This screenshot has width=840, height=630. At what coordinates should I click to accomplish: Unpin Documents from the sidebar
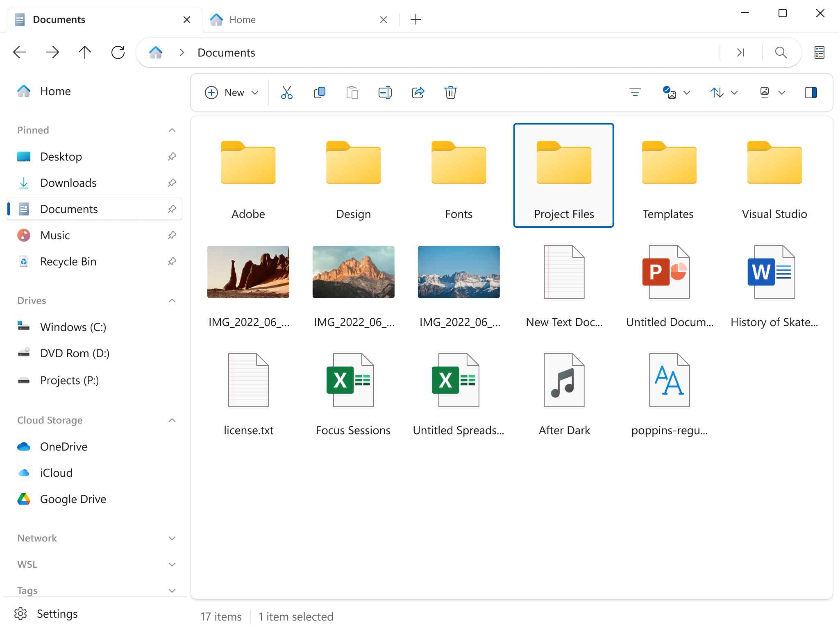(172, 209)
